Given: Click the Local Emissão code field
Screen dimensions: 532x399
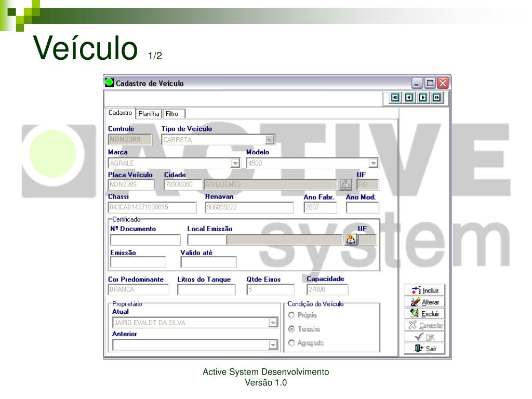Looking at the screenshot, I should (207, 240).
